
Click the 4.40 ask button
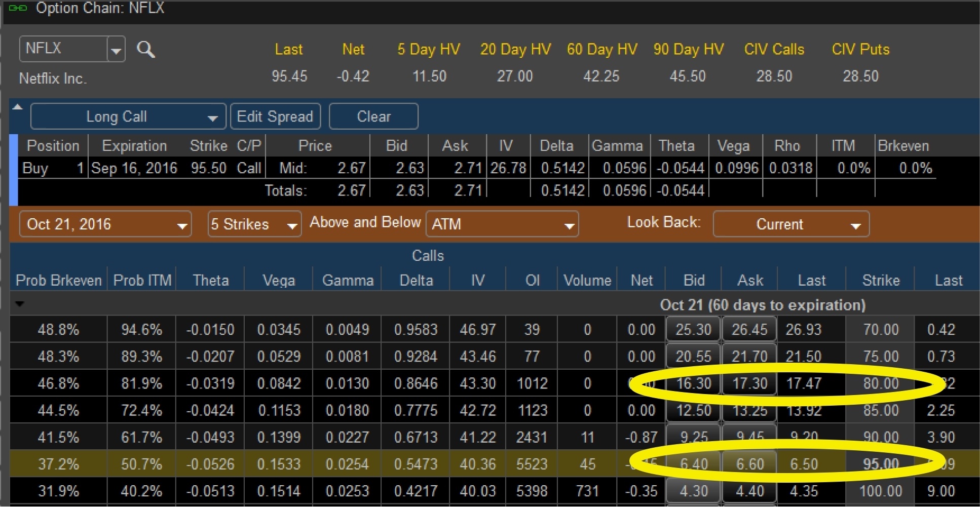click(749, 491)
